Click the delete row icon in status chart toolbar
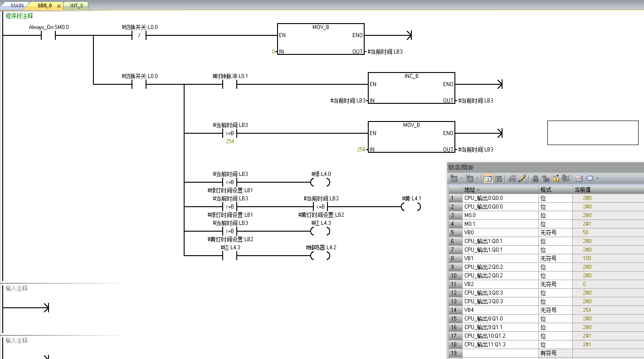The height and width of the screenshot is (359, 644). tap(469, 179)
